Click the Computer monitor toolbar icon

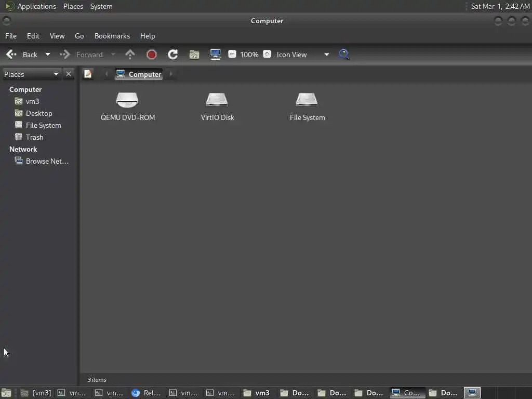(x=216, y=54)
